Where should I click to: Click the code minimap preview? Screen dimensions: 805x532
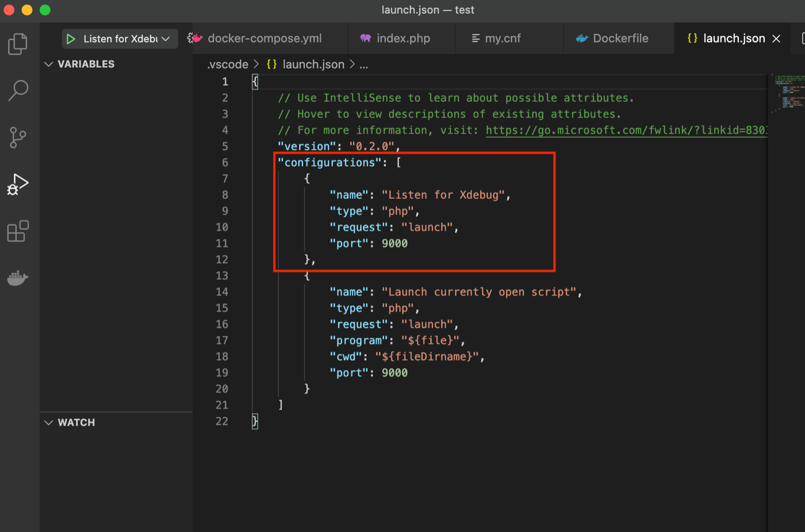tap(788, 92)
